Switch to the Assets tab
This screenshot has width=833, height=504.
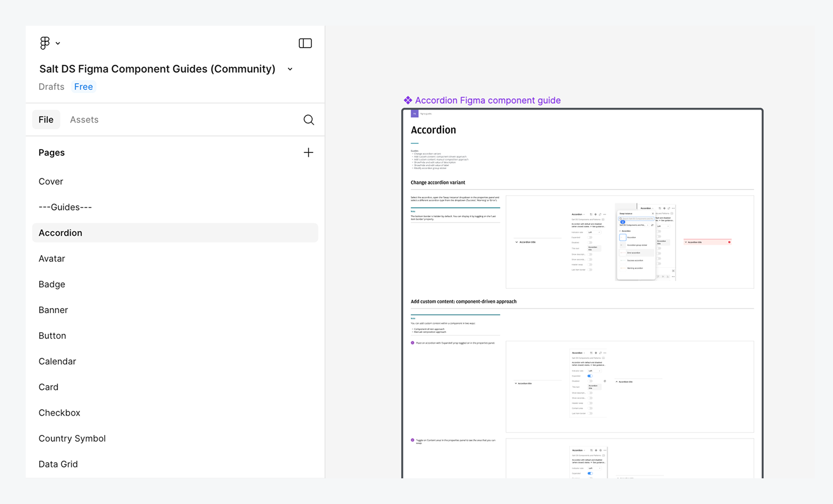click(x=84, y=119)
